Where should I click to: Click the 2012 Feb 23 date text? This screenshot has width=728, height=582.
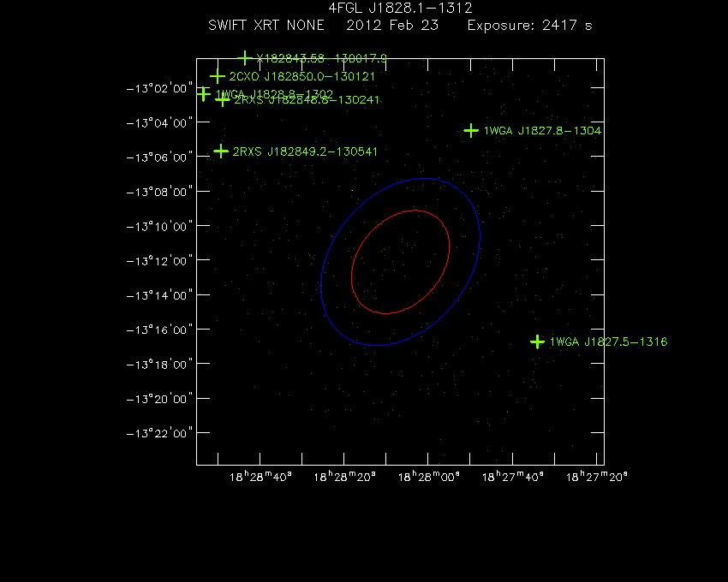(392, 25)
